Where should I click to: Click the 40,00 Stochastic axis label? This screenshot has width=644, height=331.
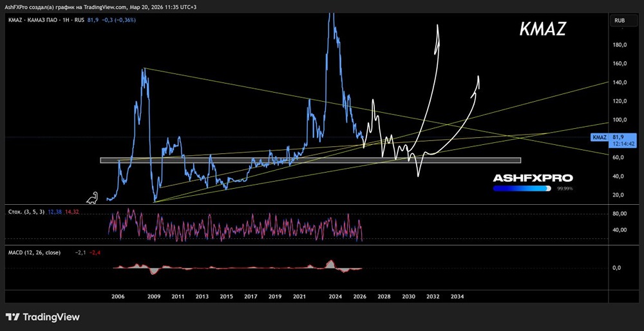click(x=620, y=230)
